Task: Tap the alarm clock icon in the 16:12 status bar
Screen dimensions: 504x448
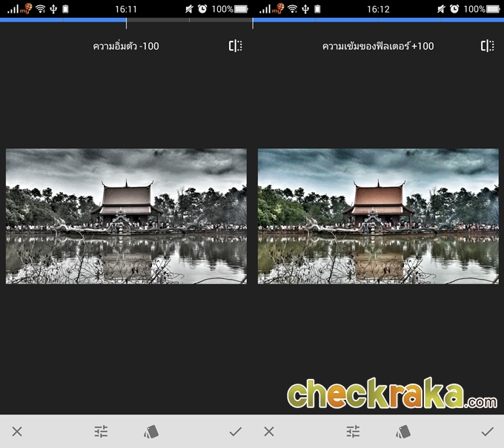Action: (454, 9)
